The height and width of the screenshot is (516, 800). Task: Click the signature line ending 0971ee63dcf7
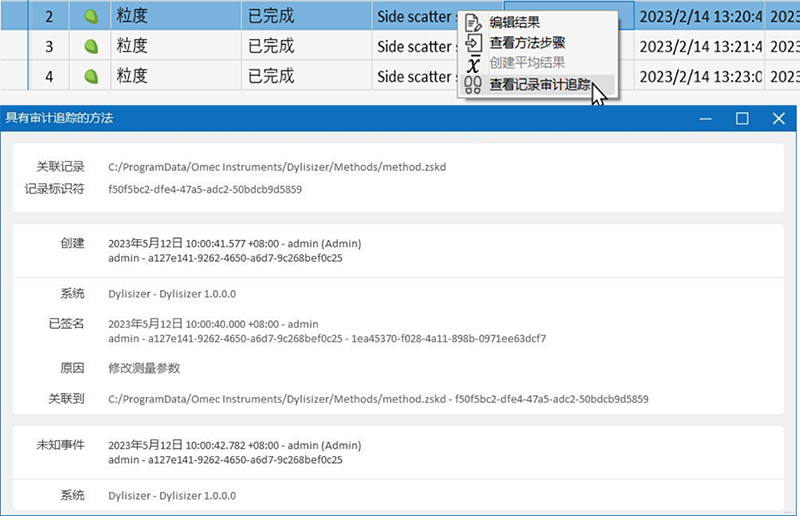[x=327, y=338]
